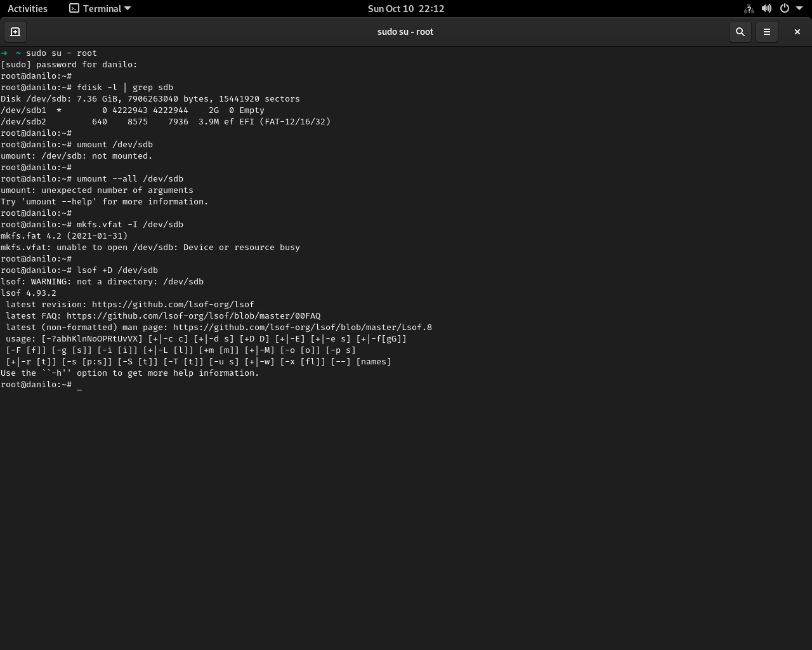Open a new terminal tab
This screenshot has height=650, width=812.
tap(15, 32)
